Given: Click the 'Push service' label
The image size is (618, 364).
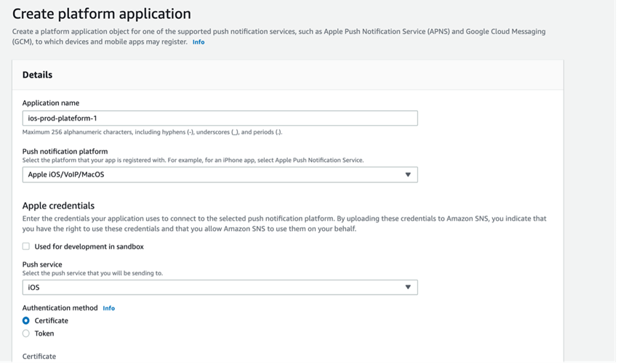Looking at the screenshot, I should 42,264.
